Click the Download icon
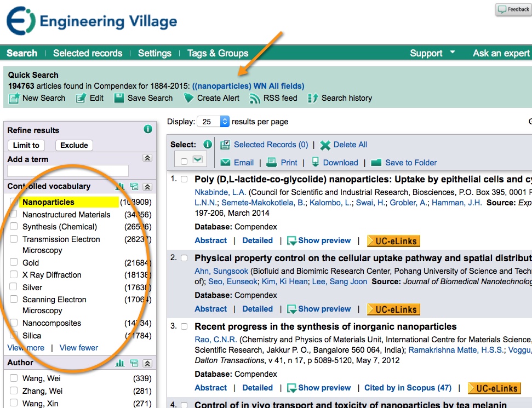This screenshot has height=408, width=532. tap(315, 162)
